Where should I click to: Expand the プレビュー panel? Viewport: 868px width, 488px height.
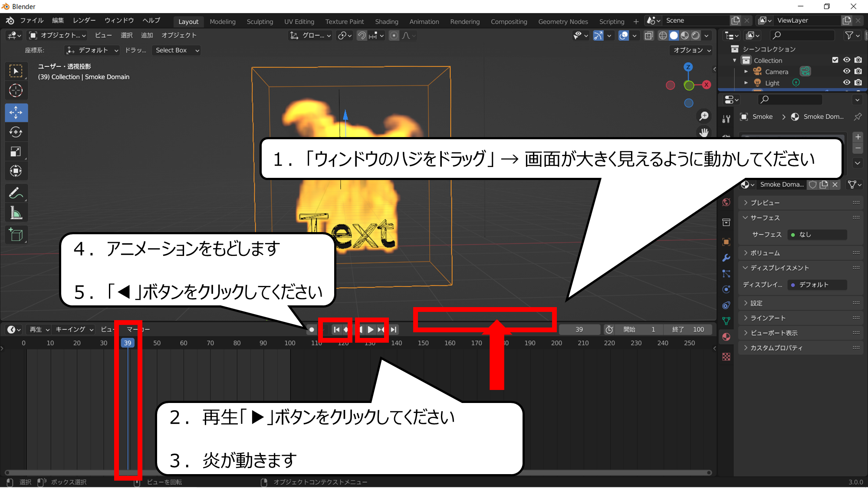pyautogui.click(x=800, y=203)
